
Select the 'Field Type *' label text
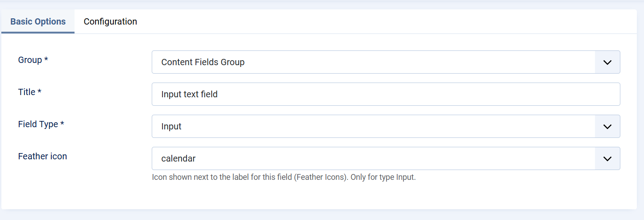tap(38, 124)
